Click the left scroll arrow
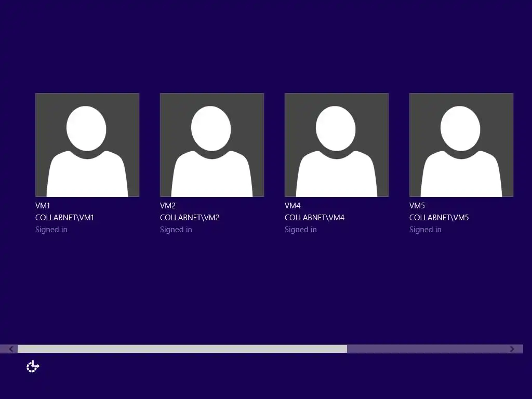Screen dimensions: 532x399 11,349
